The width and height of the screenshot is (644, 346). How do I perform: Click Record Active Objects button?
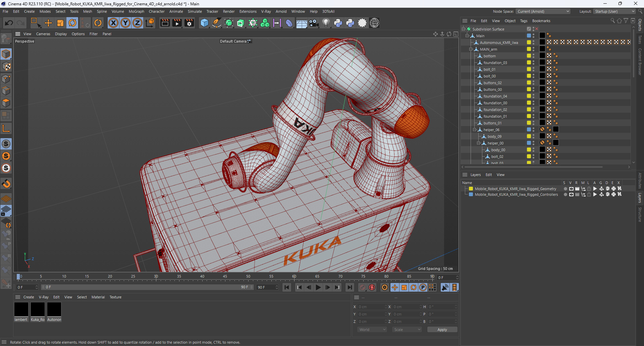pyautogui.click(x=363, y=287)
